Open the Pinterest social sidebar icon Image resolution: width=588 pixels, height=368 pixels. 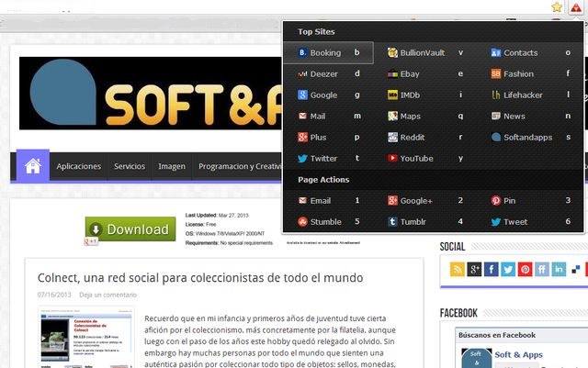[525, 269]
